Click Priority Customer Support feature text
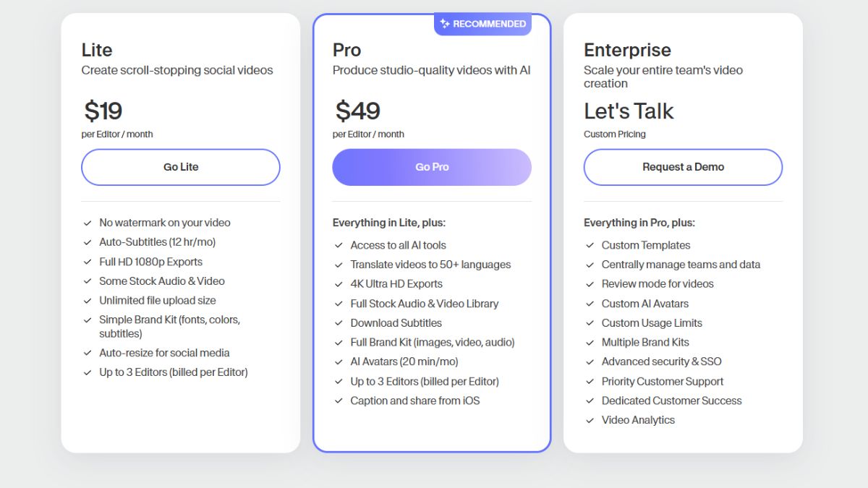This screenshot has height=488, width=868. click(663, 381)
